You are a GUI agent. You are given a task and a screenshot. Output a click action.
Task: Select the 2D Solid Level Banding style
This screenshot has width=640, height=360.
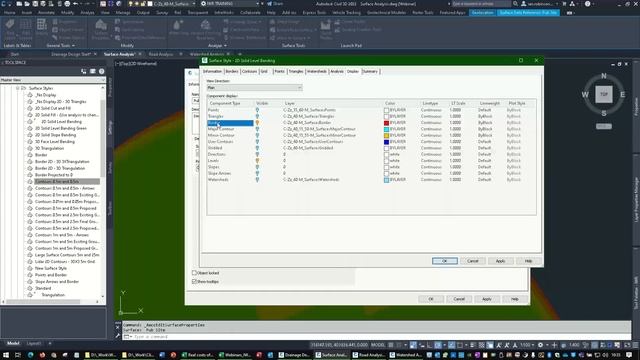[61, 122]
